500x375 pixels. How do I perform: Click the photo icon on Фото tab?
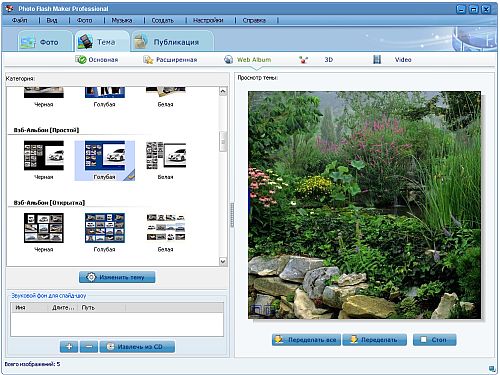tap(28, 42)
